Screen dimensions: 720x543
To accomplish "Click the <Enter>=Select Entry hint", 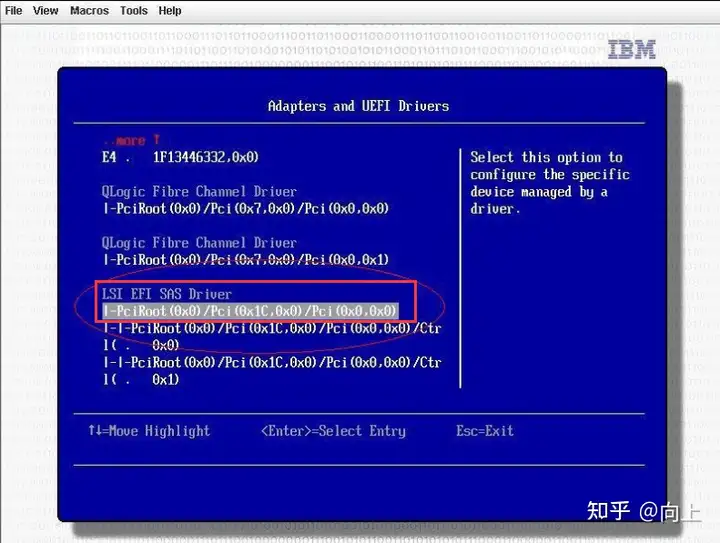I will 333,431.
